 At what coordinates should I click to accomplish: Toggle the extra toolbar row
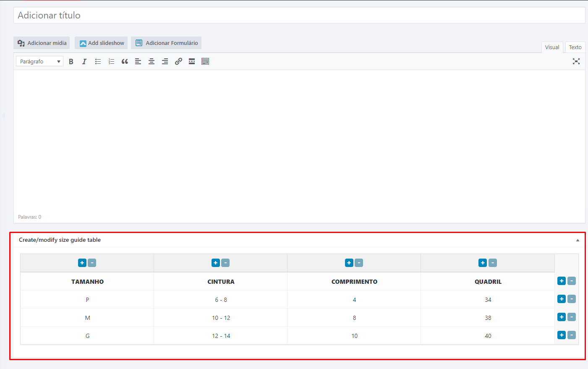coord(205,61)
